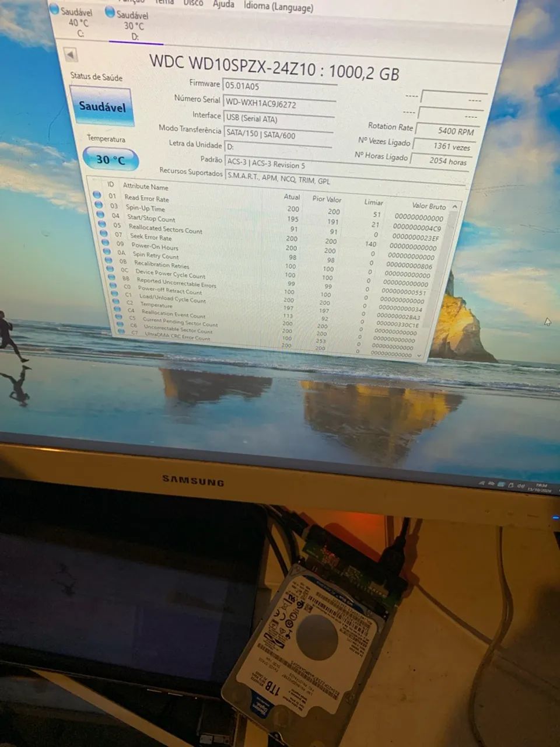Click the status dot for Start/Stop Count
Image resolution: width=560 pixels, height=747 pixels.
tap(100, 214)
